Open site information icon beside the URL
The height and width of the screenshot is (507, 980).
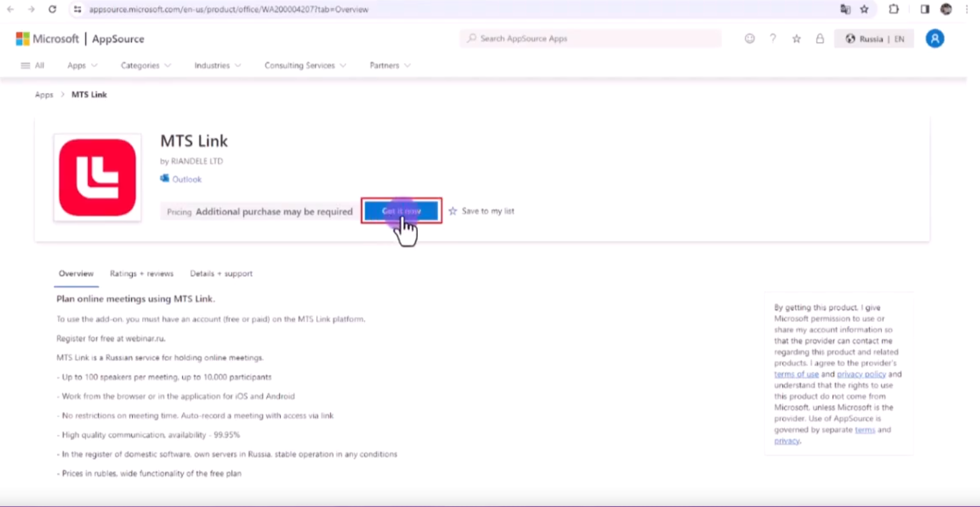click(x=77, y=10)
